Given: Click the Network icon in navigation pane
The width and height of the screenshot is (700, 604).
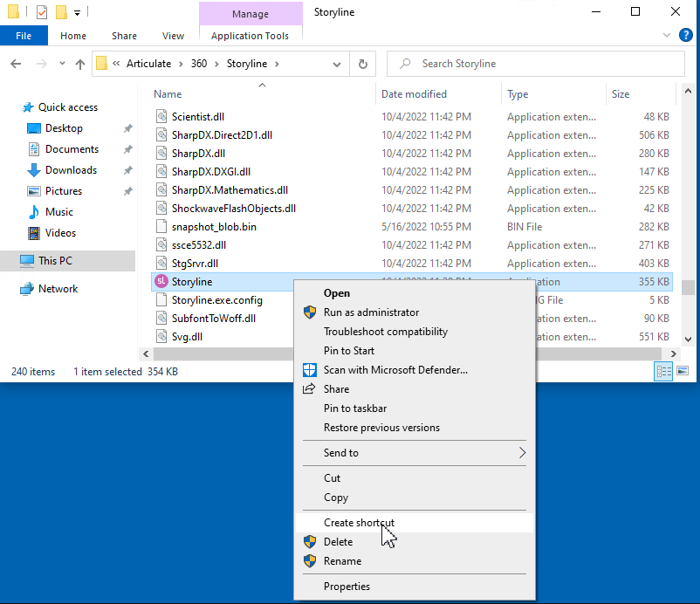Looking at the screenshot, I should click(27, 289).
